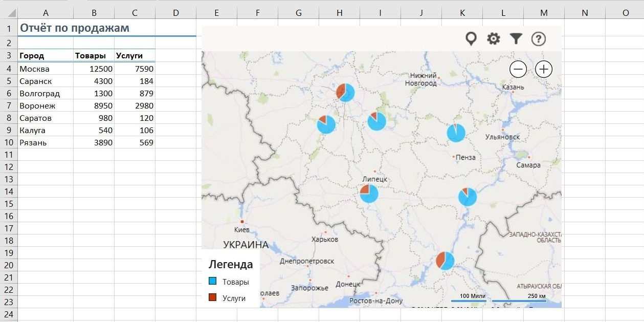This screenshot has width=644, height=322.
Task: Open the filter tool on the map chart
Action: click(x=516, y=38)
